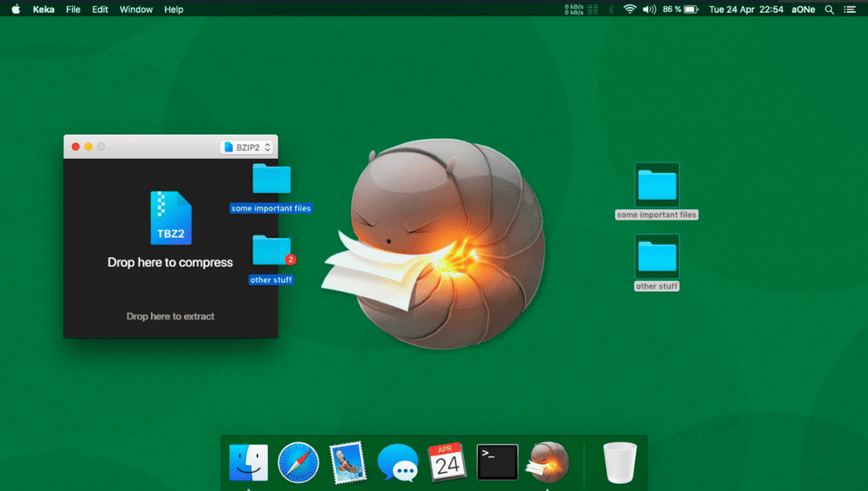Launch Safari from the dock
Viewport: 868px width, 491px height.
click(x=298, y=463)
